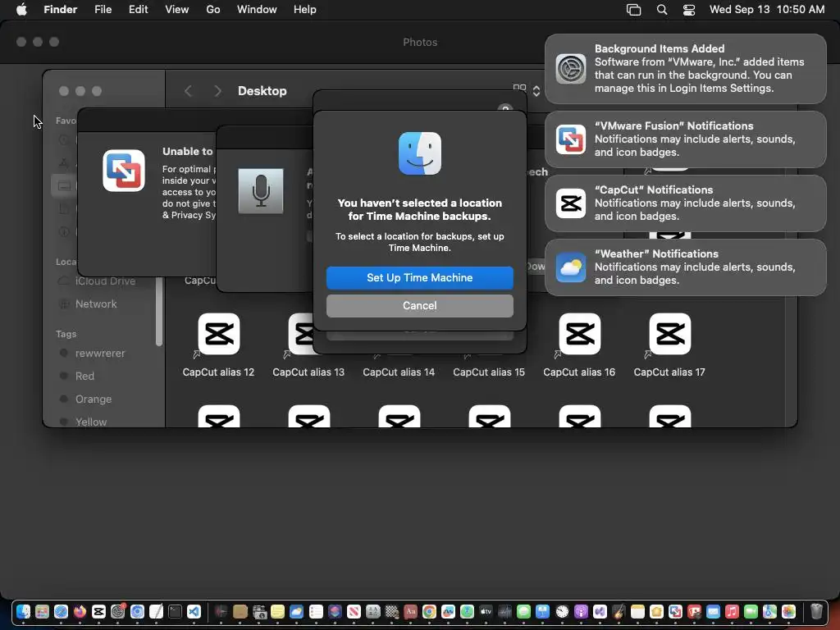Select the CapCut alias 15 file name
Viewport: 840px width, 630px height.
coord(489,372)
